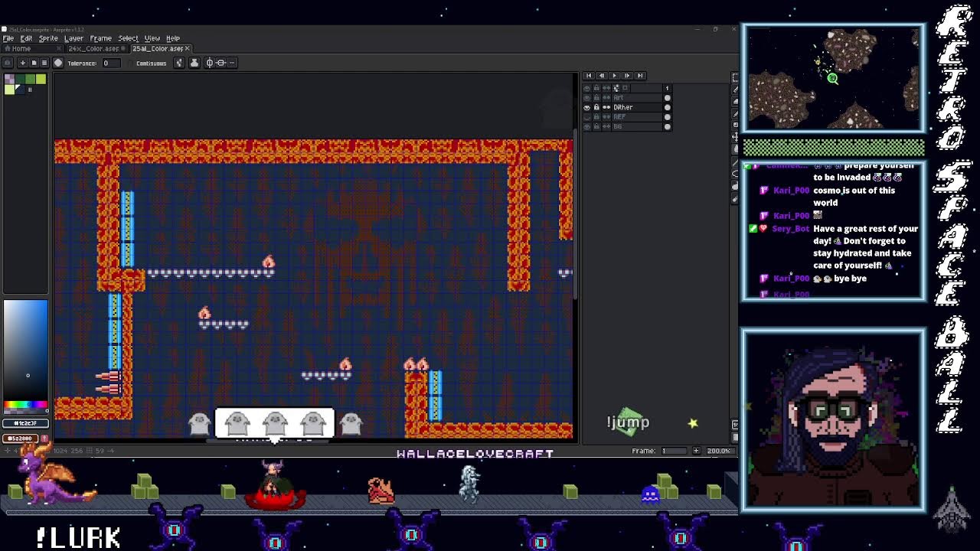Select the Art layer
The image size is (980, 551).
point(637,98)
